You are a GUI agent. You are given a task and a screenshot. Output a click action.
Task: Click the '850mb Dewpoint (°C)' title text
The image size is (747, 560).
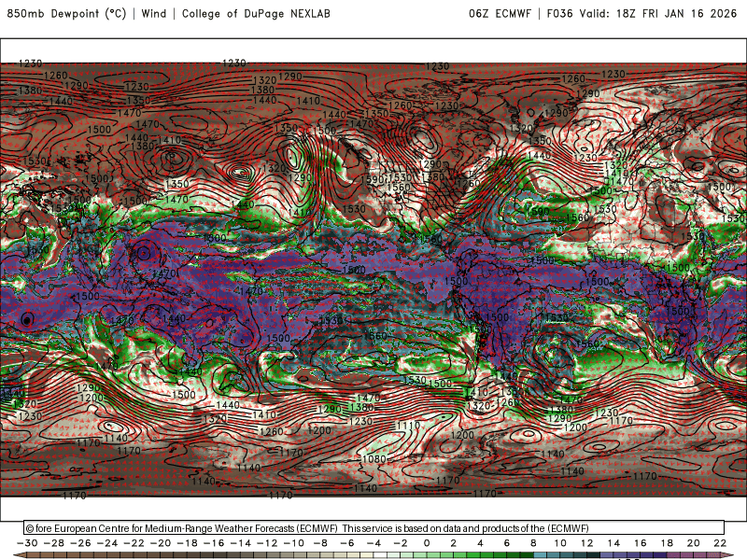pos(66,13)
